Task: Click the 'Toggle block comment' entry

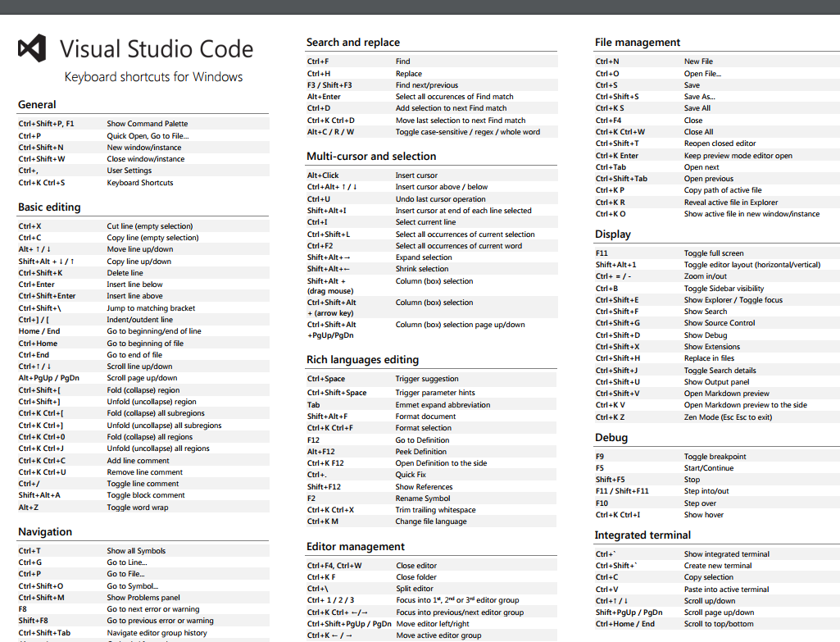Action: coord(146,495)
